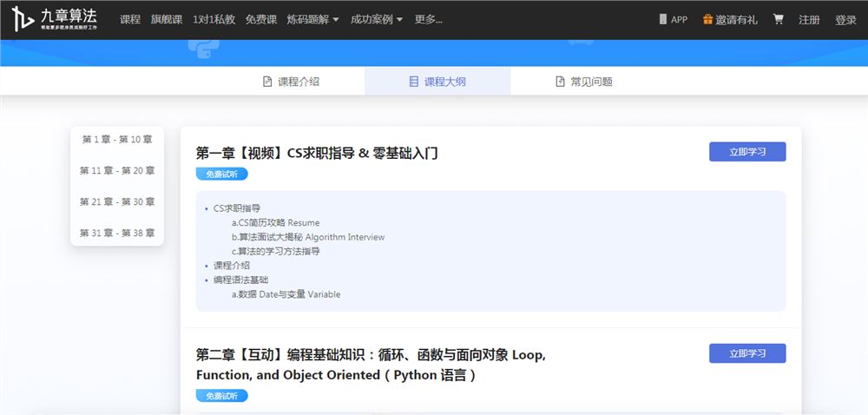Click b.算法面试大揭秘 Algorithm Interview line
This screenshot has width=868, height=415.
click(308, 237)
